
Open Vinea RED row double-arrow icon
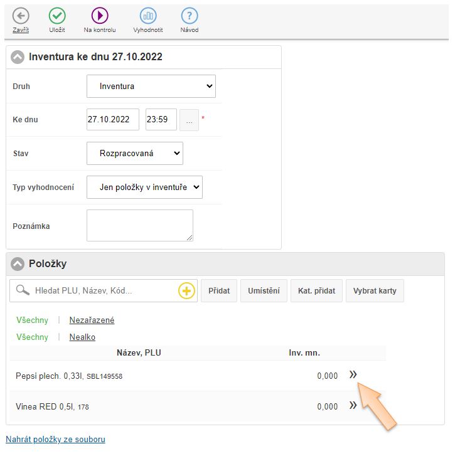(x=353, y=406)
